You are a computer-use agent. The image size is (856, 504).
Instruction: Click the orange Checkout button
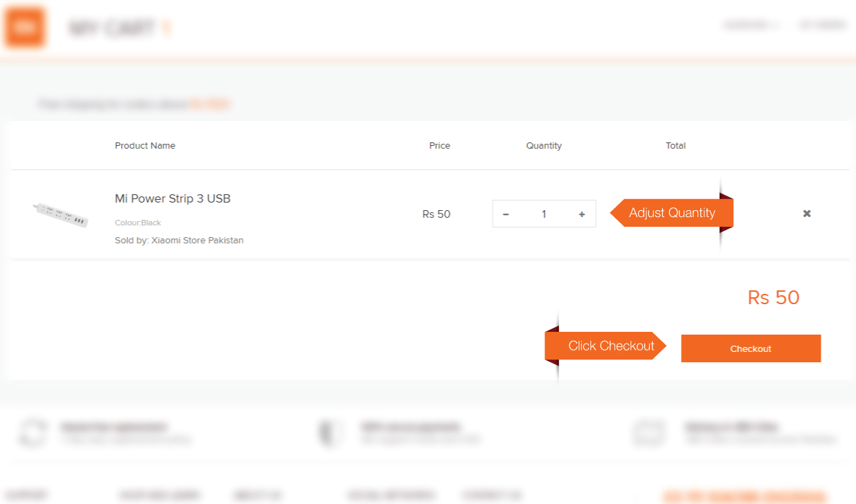tap(751, 348)
